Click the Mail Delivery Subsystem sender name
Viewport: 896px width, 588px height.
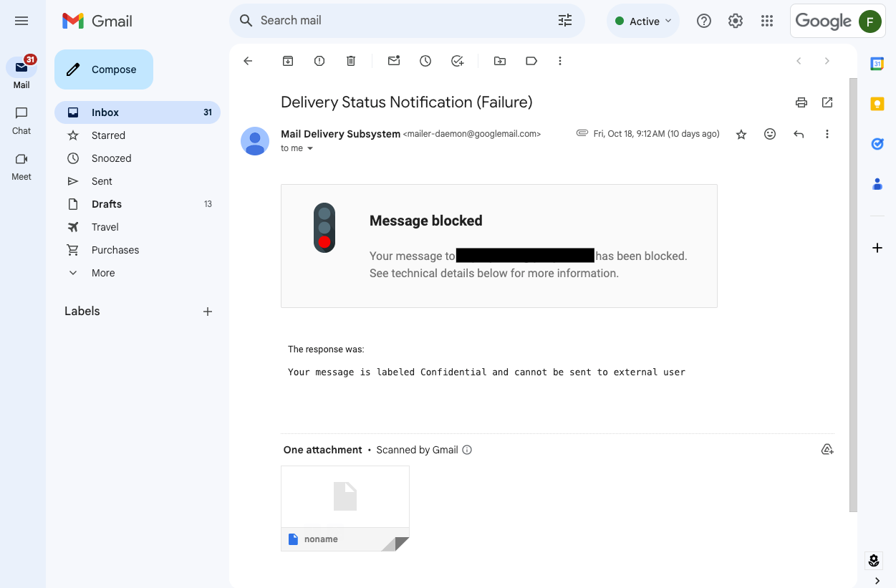click(340, 134)
